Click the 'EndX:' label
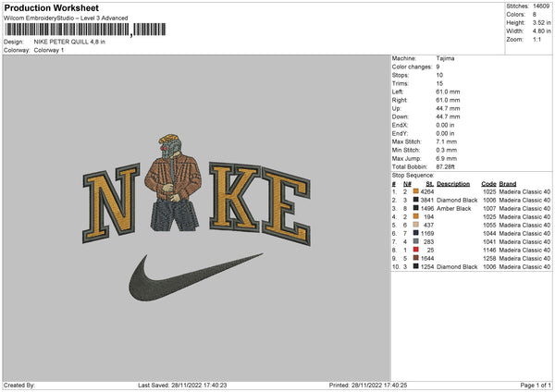The image size is (555, 392). click(x=400, y=125)
